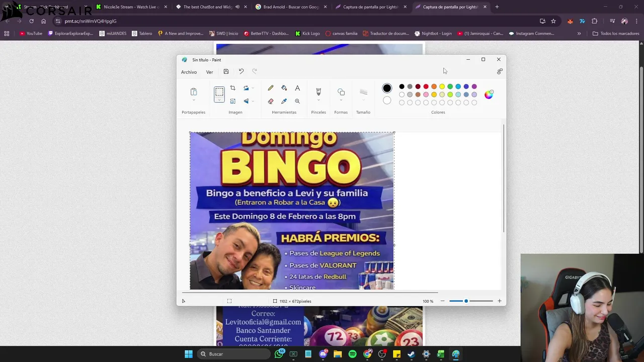Expand the Pinceles dropdown arrow

click(318, 100)
